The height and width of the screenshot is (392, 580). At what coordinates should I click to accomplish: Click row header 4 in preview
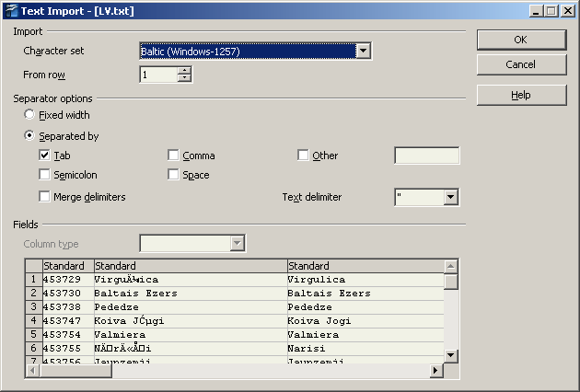pyautogui.click(x=34, y=320)
